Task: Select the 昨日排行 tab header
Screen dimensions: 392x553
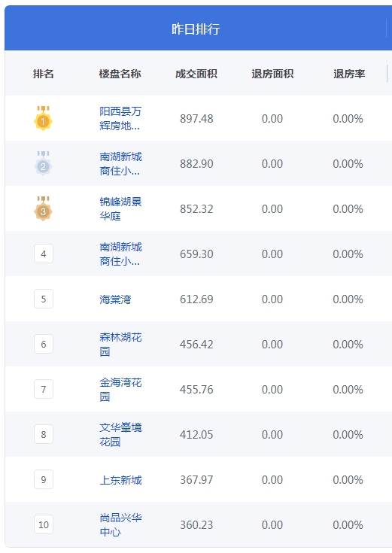Action: [196, 29]
